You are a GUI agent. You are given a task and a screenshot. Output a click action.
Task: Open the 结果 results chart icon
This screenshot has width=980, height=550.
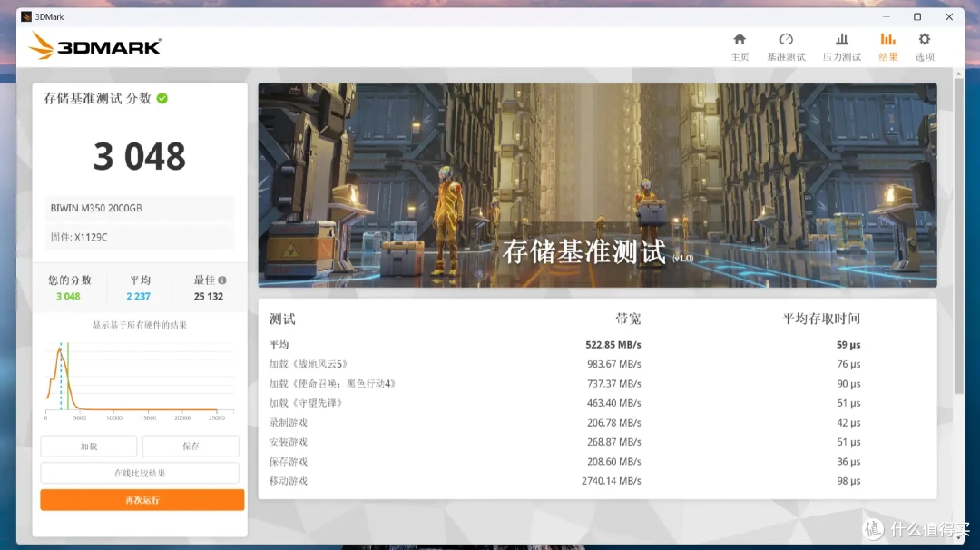click(887, 39)
